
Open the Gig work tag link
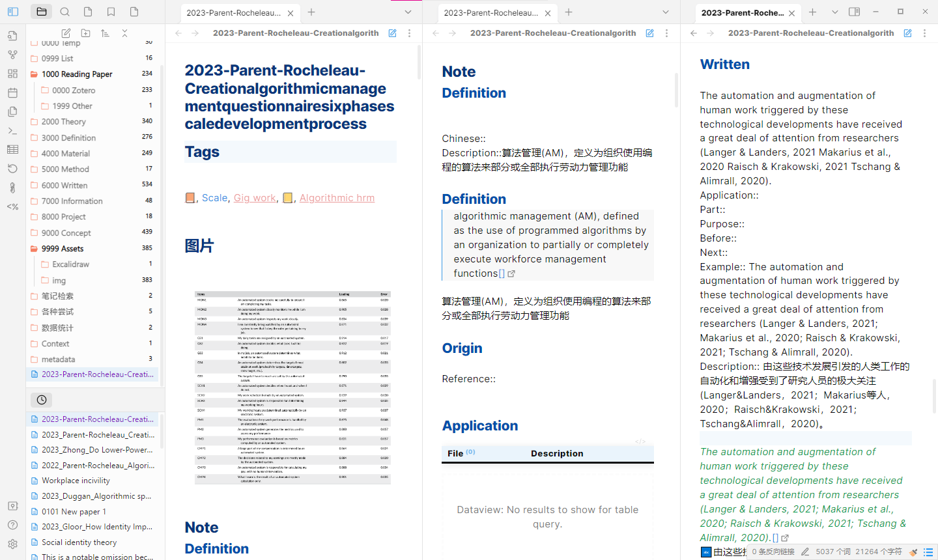click(x=255, y=198)
